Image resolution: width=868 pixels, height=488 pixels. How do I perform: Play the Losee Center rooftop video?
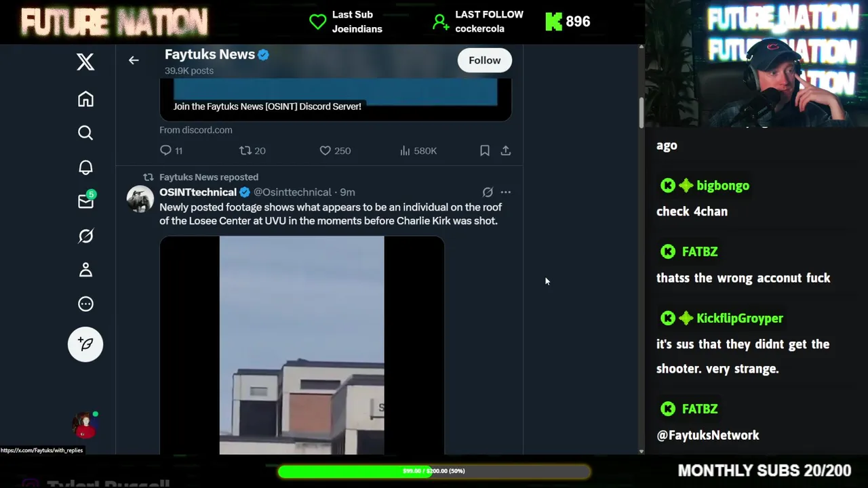302,345
